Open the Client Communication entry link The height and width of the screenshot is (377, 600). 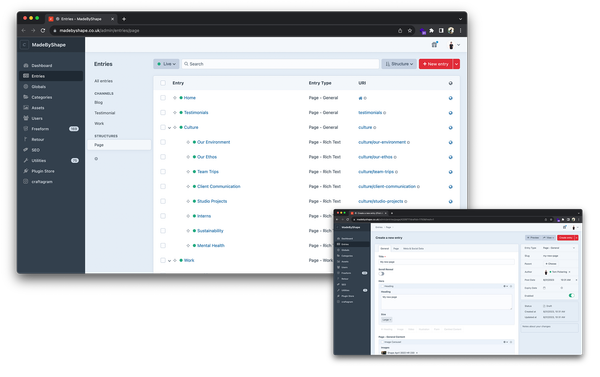coord(218,187)
